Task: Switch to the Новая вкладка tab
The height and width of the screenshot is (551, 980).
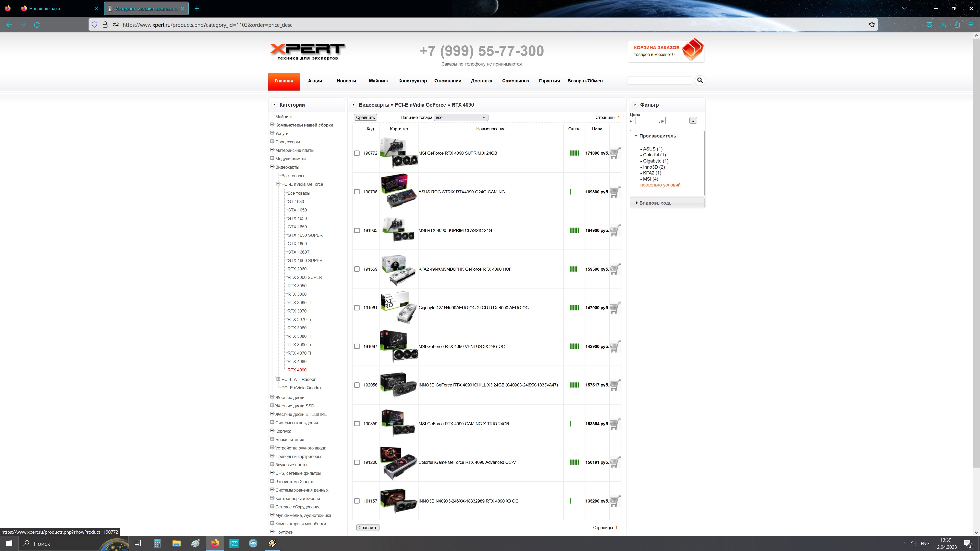Action: [x=44, y=8]
